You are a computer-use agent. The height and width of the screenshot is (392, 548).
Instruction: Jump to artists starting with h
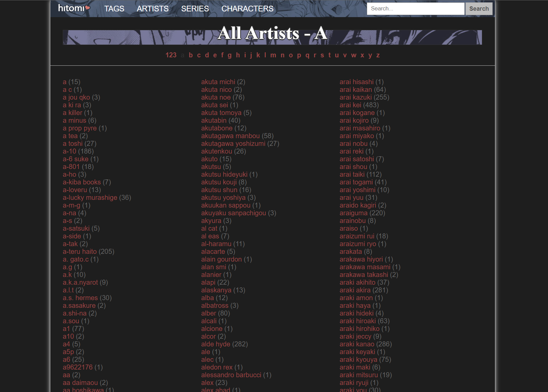pos(238,55)
